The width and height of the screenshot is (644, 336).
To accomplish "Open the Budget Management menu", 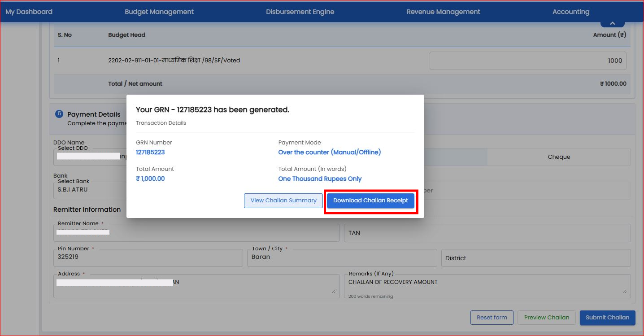I will (x=159, y=12).
